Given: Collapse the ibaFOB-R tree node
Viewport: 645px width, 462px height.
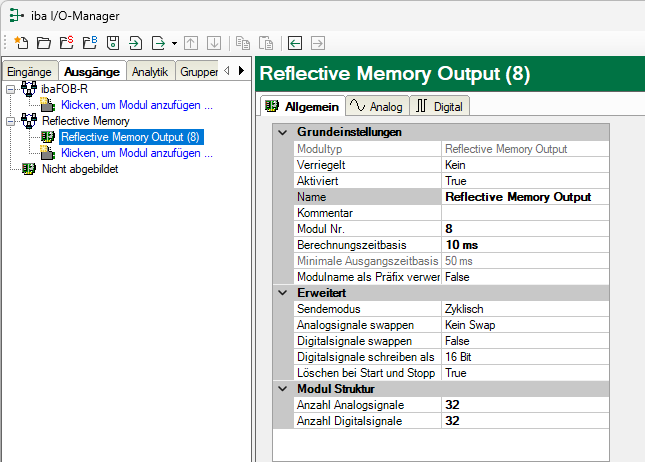Looking at the screenshot, I should [10, 89].
